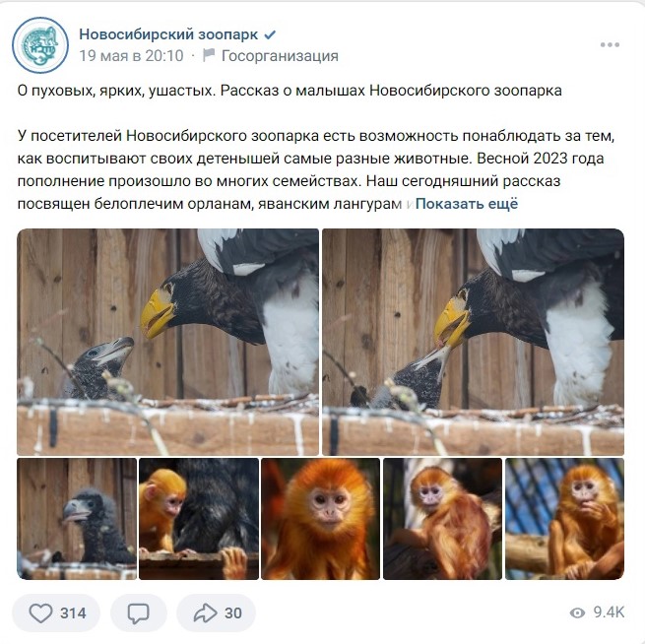The image size is (645, 644).
Task: Open the langur sitting on branch photo
Action: [442, 519]
